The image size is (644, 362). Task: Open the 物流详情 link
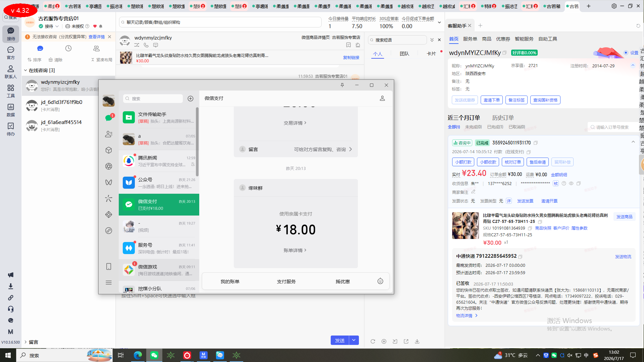coord(467,316)
